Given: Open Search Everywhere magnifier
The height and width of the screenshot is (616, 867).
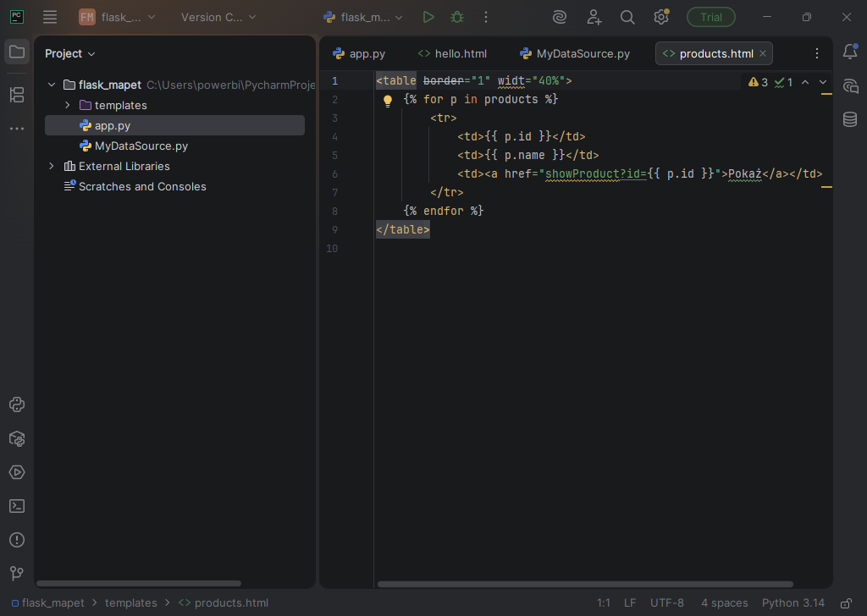Looking at the screenshot, I should tap(627, 17).
